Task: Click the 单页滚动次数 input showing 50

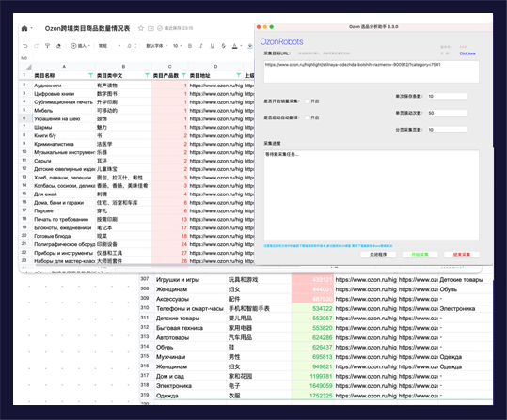Action: [448, 113]
